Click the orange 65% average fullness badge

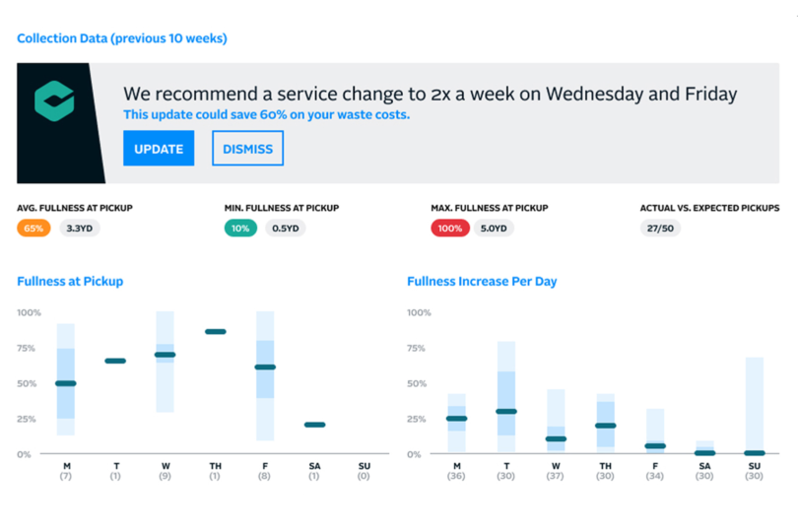coord(33,229)
